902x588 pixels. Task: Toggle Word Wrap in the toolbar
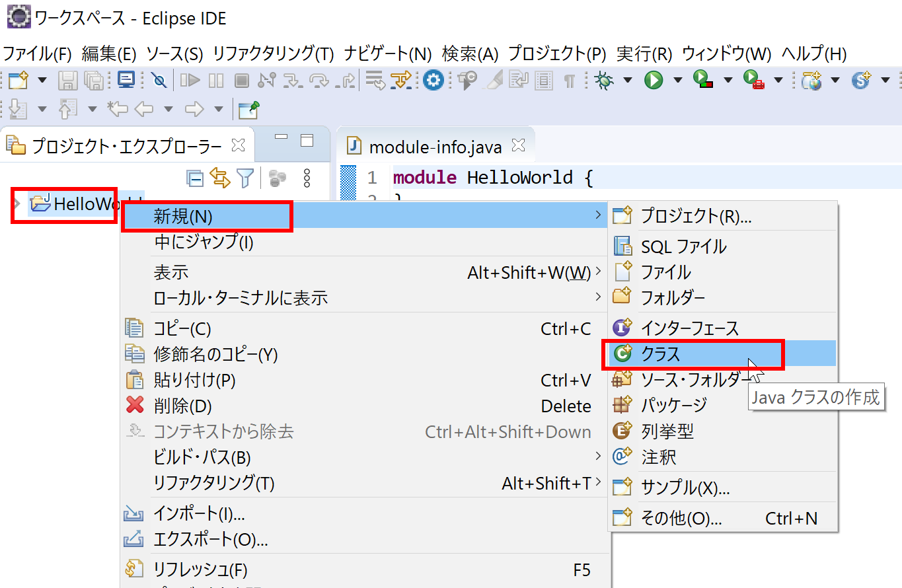point(518,81)
